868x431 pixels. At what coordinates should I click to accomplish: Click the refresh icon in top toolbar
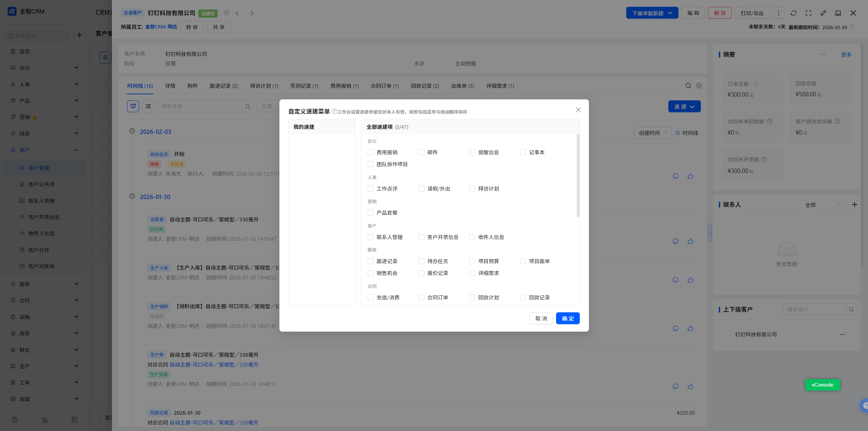tap(793, 13)
